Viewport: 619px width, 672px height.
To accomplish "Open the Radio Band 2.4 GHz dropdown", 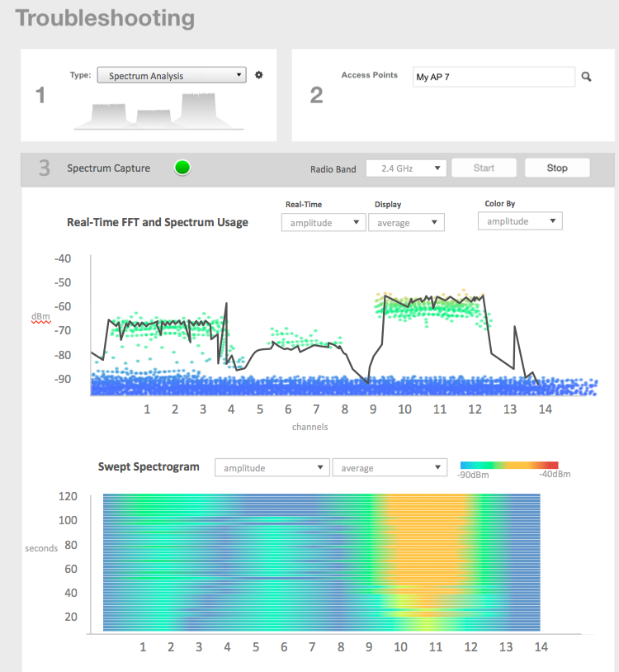I will coord(405,168).
